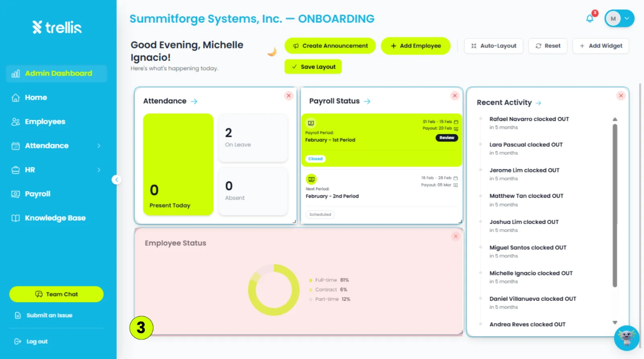
Task: Click the Present Today card
Action: (x=178, y=164)
